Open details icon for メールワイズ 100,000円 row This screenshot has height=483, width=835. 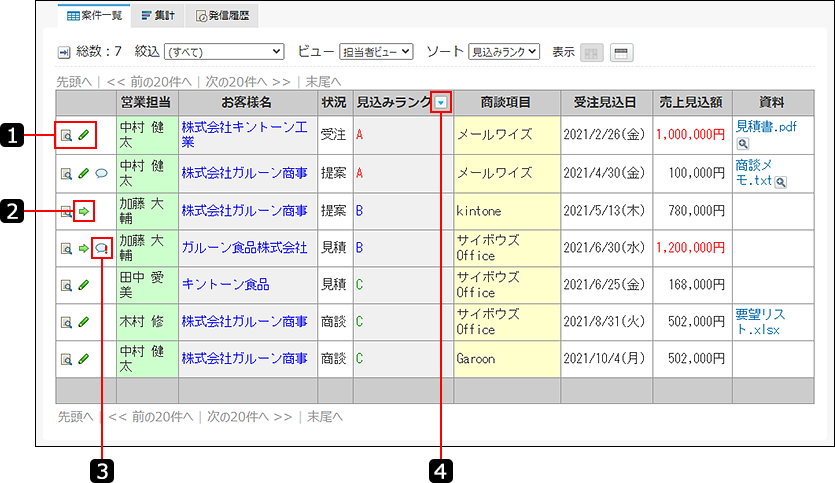66,174
